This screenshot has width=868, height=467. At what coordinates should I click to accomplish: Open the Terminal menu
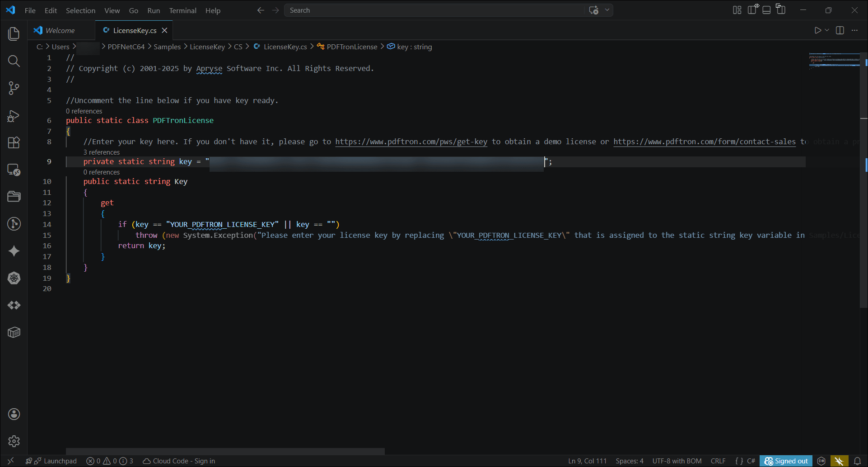[182, 10]
